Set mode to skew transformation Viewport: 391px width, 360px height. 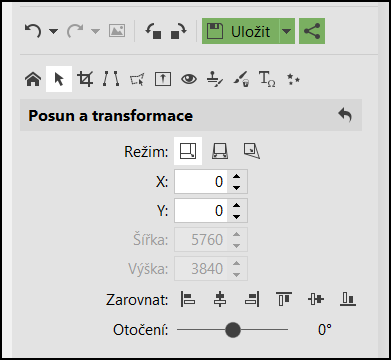(252, 151)
